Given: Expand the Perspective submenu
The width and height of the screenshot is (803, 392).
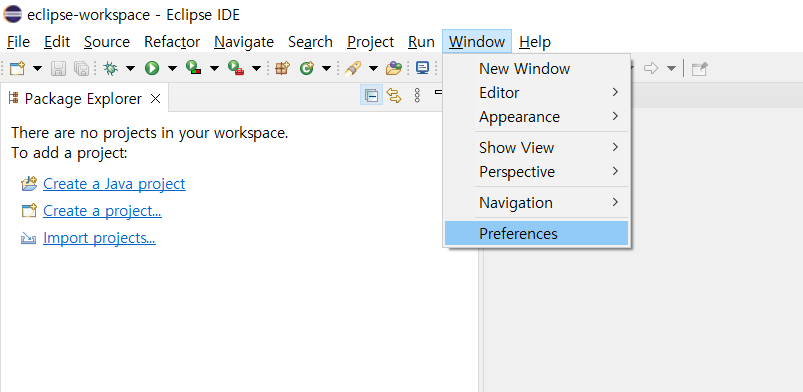Looking at the screenshot, I should point(536,172).
